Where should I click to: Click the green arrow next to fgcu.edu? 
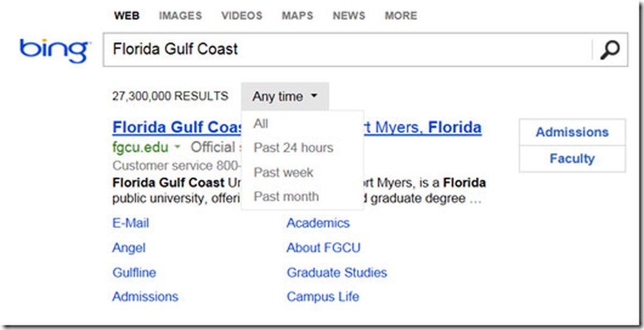(177, 147)
